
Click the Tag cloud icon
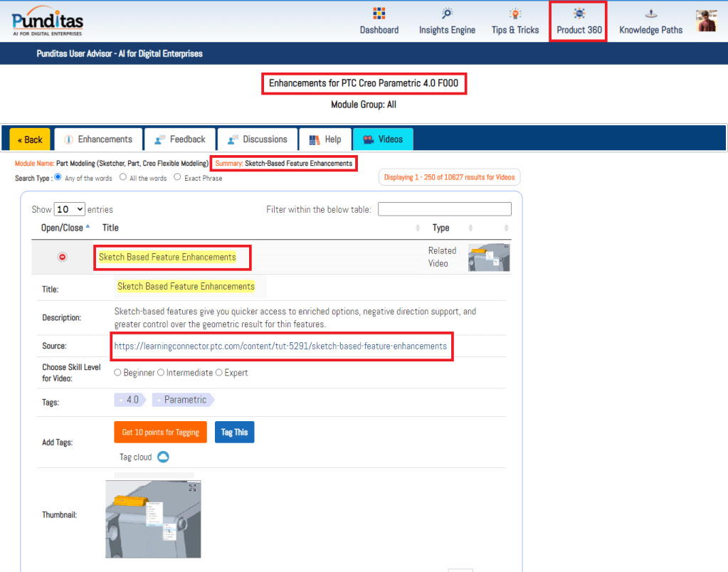click(x=163, y=457)
